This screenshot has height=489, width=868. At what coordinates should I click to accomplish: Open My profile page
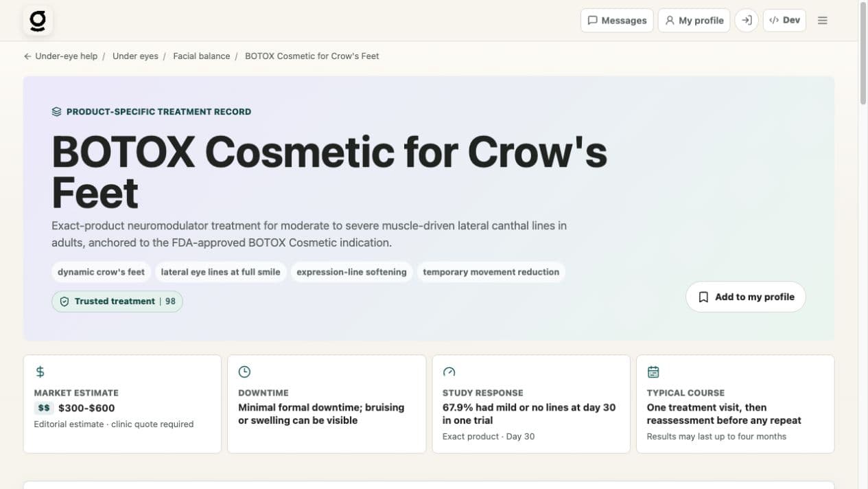tap(694, 21)
